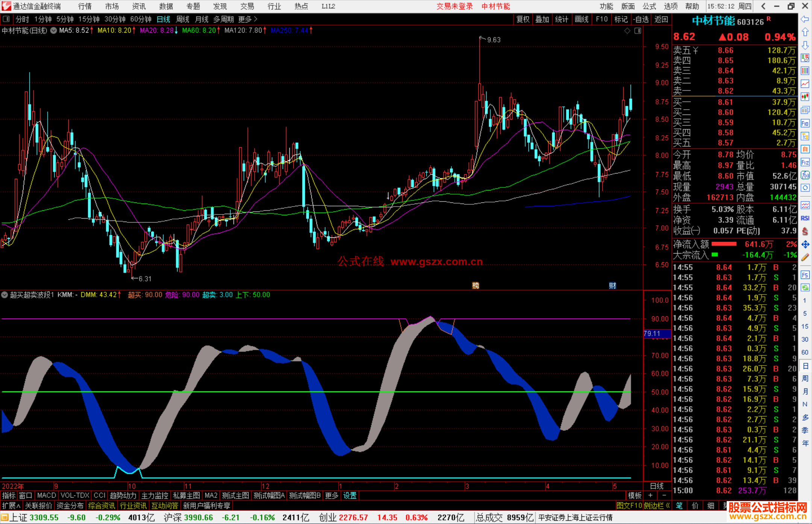Click the RSI indicator sidebar icon
The image size is (812, 524).
coord(805,218)
